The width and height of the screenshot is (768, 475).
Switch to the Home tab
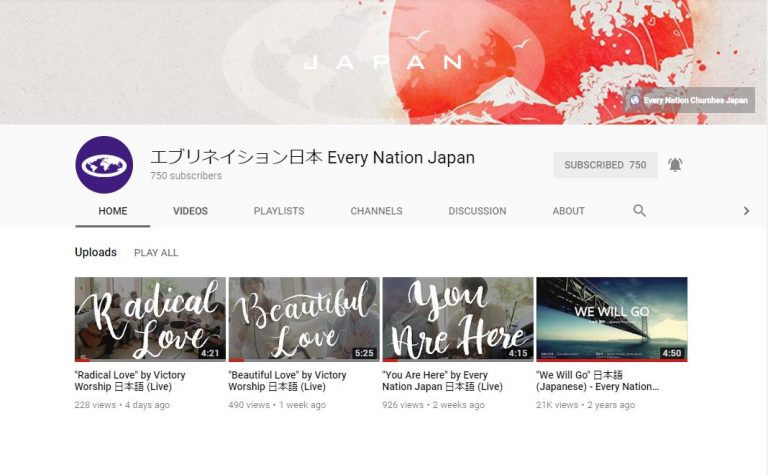coord(113,211)
